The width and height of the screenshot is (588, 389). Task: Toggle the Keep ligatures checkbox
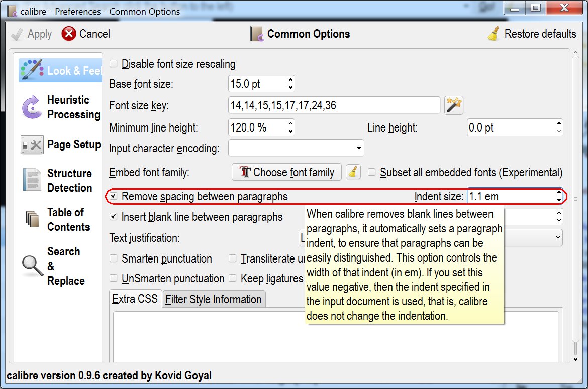[233, 278]
